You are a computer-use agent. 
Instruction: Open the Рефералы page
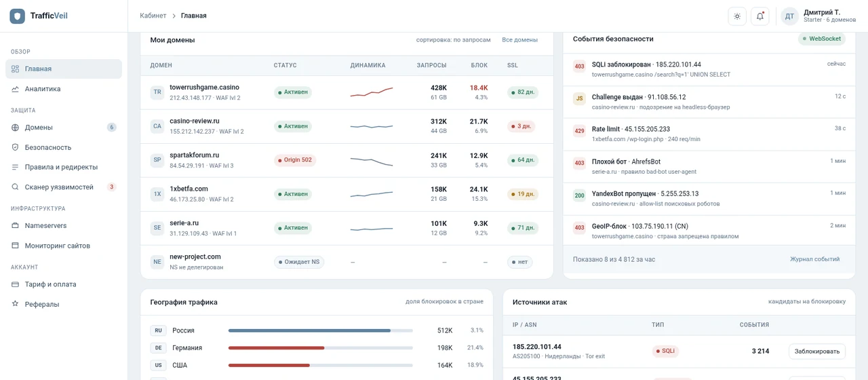(64, 304)
